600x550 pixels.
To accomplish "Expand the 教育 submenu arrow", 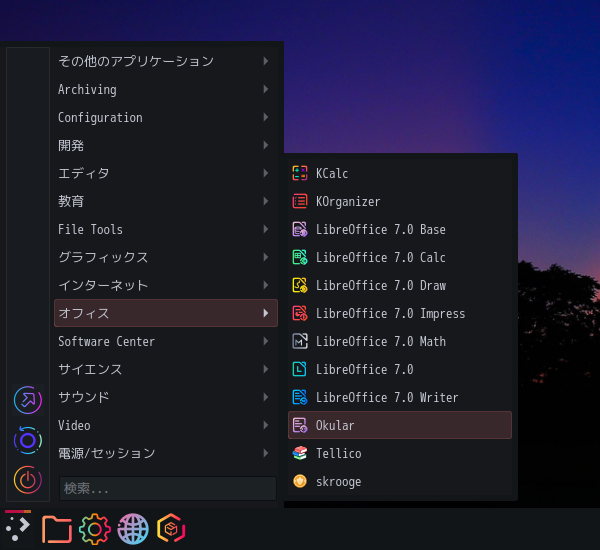I will (x=266, y=201).
